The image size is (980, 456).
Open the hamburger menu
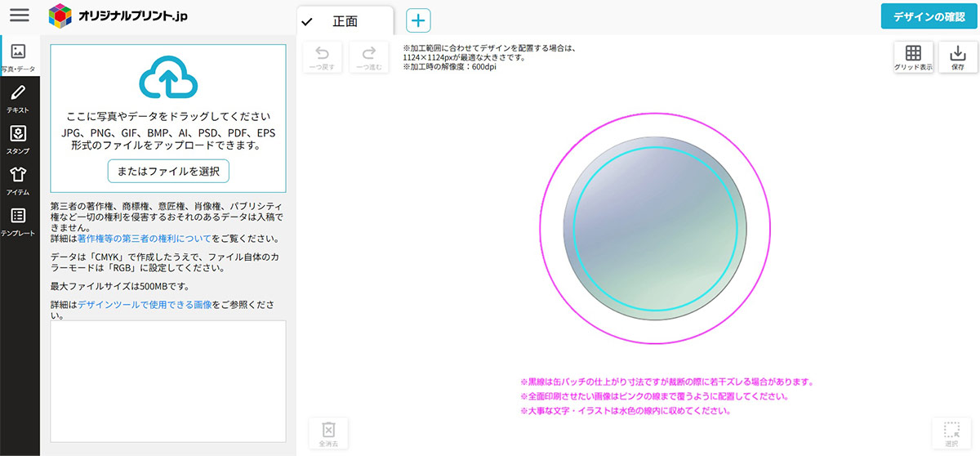coord(19,15)
